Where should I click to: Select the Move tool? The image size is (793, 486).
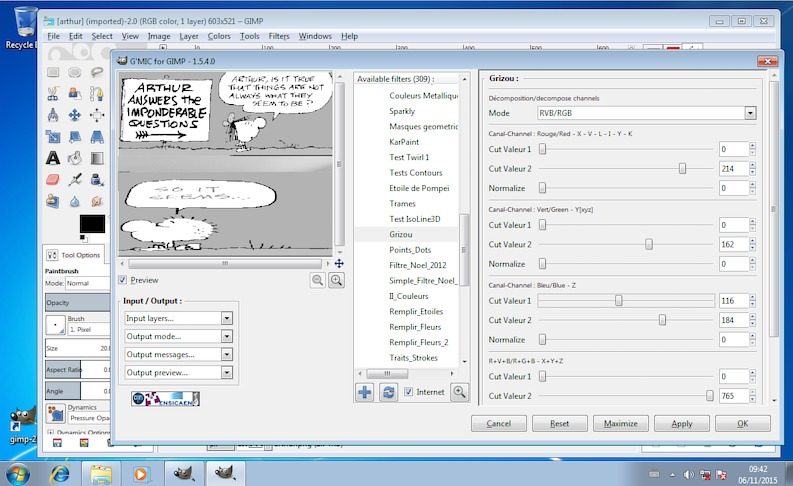(75, 115)
